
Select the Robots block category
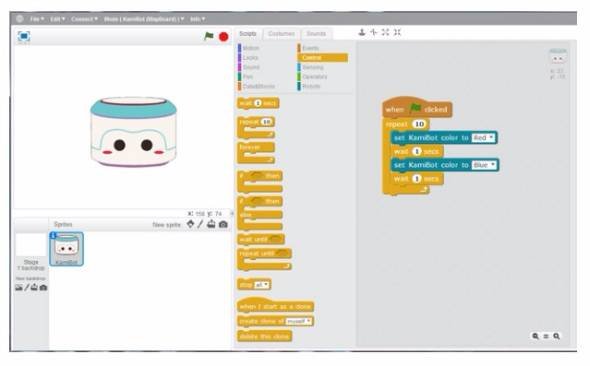pyautogui.click(x=309, y=86)
